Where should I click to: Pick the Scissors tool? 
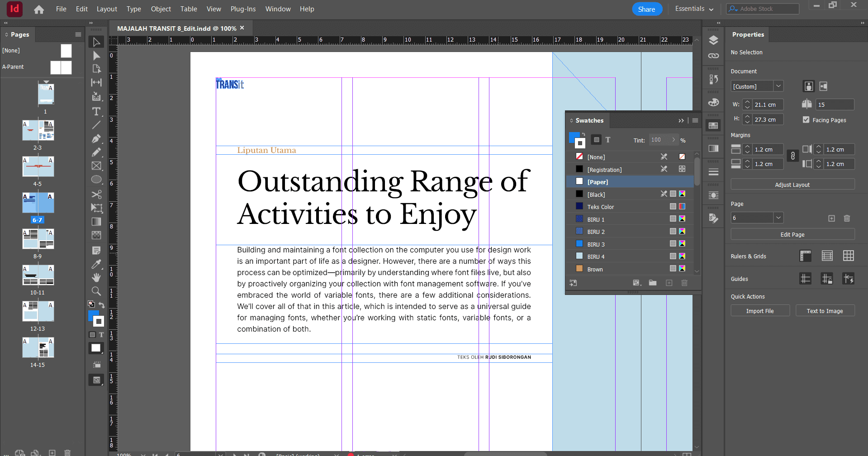96,194
